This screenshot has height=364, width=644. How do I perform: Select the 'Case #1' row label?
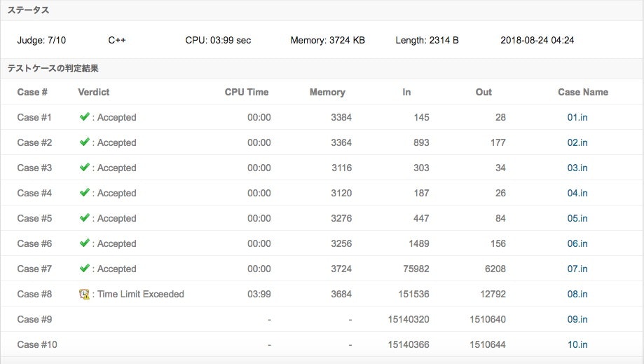coord(34,118)
